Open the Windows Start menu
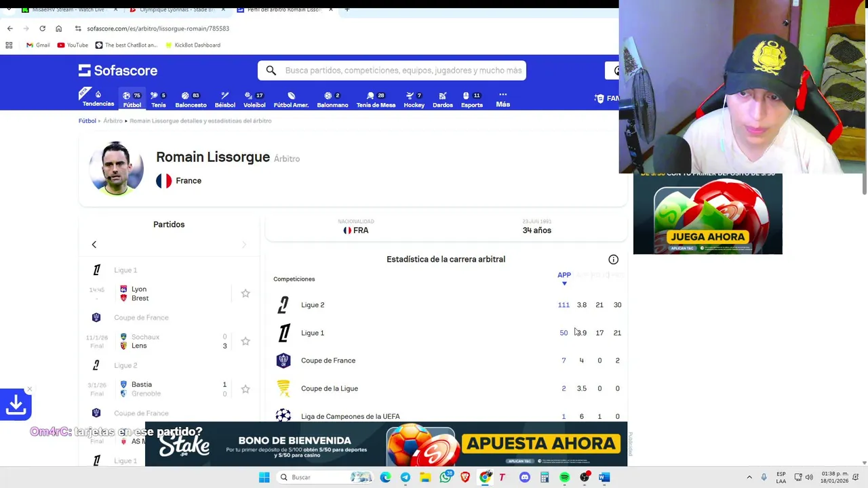The image size is (868, 488). coord(264,477)
